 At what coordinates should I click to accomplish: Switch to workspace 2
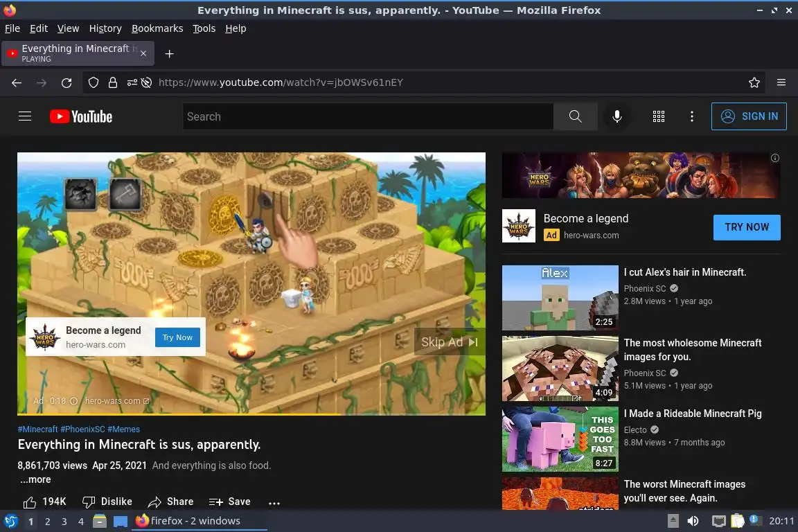pos(47,522)
